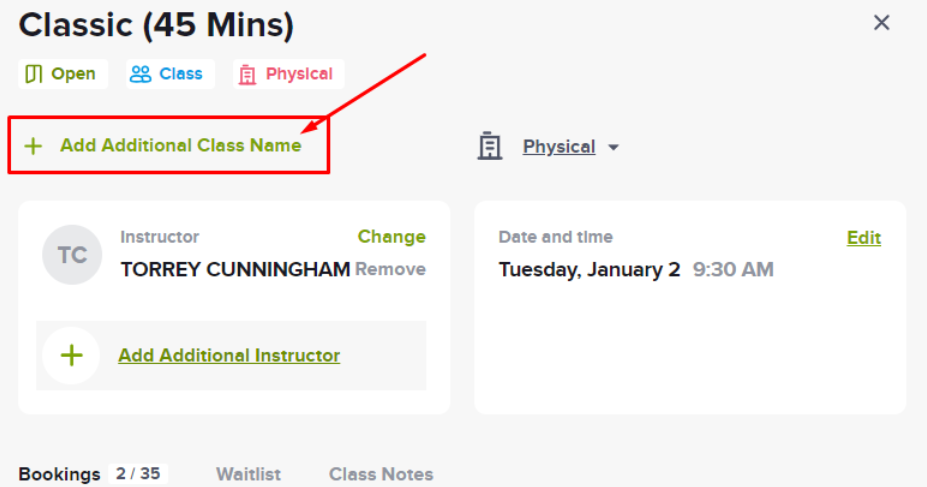Screen dimensions: 927x487
Task: Edit the date and time
Action: [x=864, y=238]
